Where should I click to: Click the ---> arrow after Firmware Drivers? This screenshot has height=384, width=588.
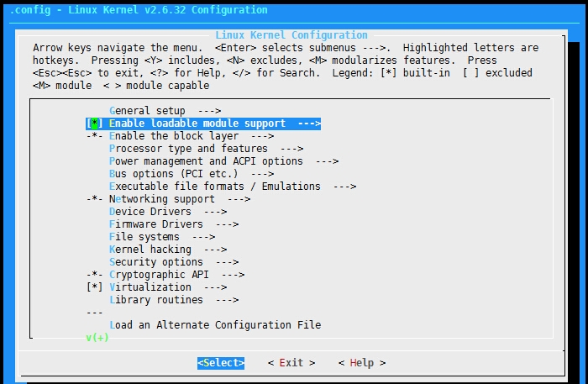click(227, 224)
